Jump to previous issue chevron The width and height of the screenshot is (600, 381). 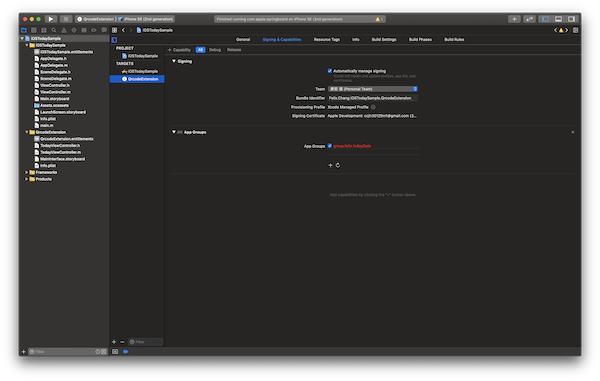556,30
